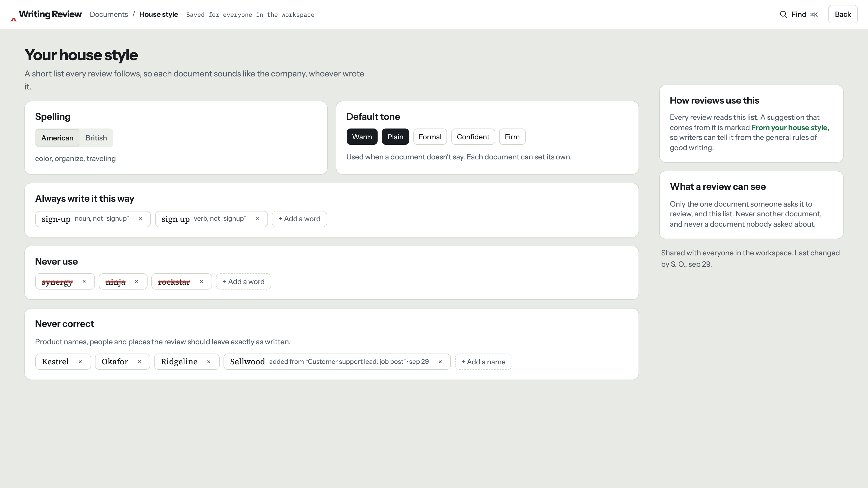The image size is (868, 488).
Task: Remove Sellwood from Never correct
Action: coord(440,362)
